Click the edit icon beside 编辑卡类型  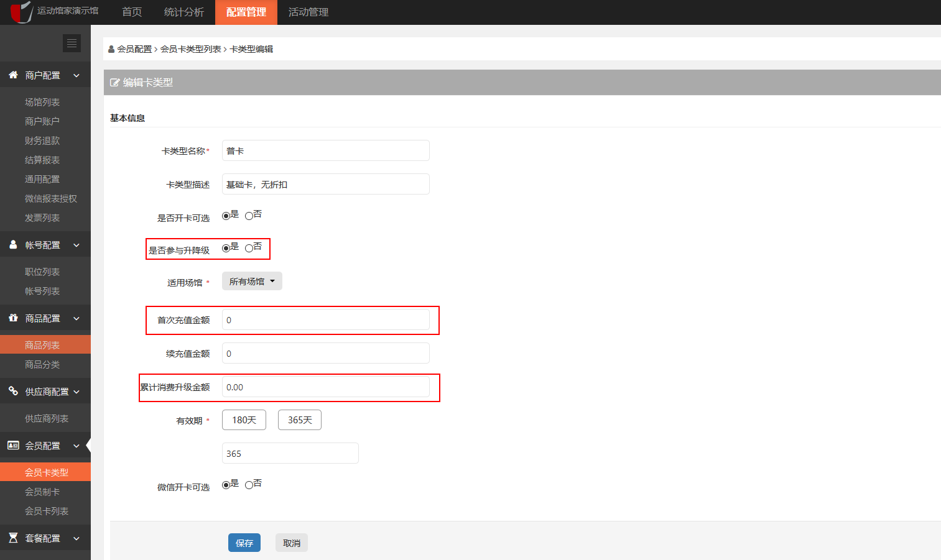tap(115, 82)
